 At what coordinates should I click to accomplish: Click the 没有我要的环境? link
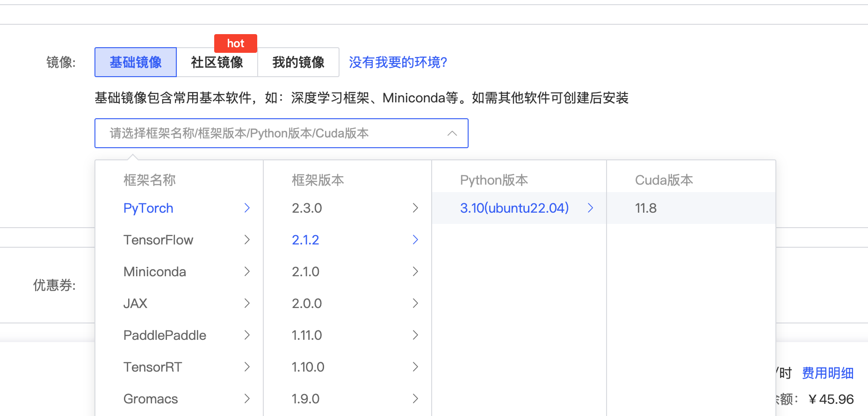coord(398,62)
